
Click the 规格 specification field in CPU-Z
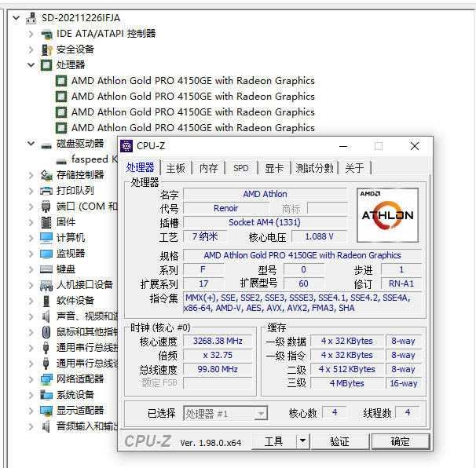[302, 255]
